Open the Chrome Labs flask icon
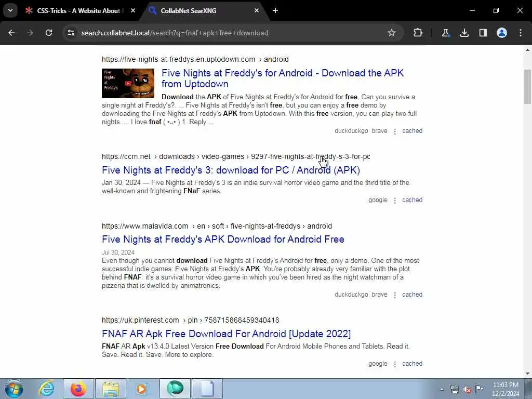 (445, 33)
